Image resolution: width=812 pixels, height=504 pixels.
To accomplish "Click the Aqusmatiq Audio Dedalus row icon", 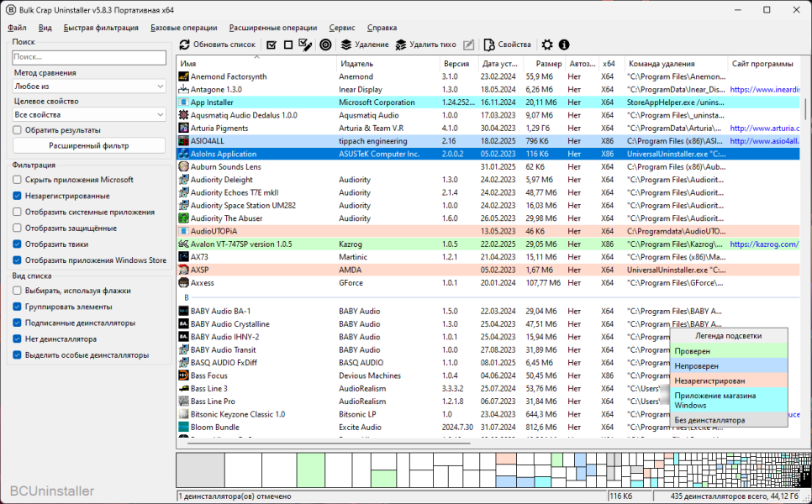I will (183, 115).
